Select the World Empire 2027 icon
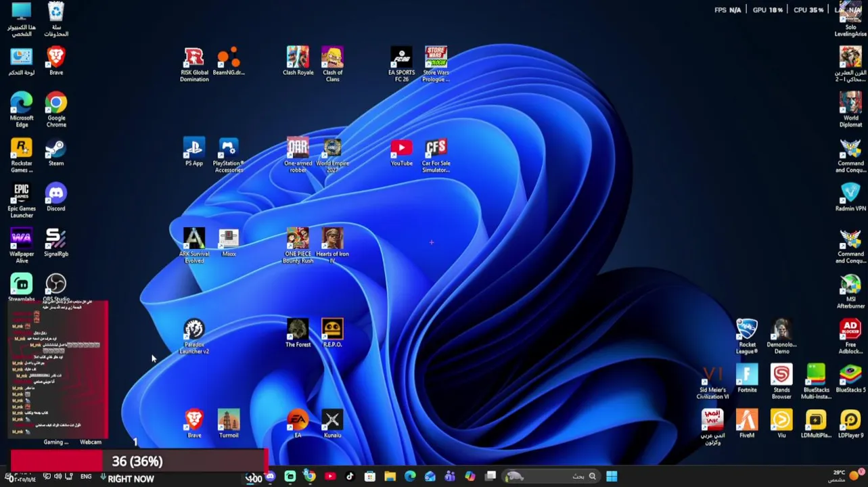The height and width of the screenshot is (487, 868). tap(332, 156)
